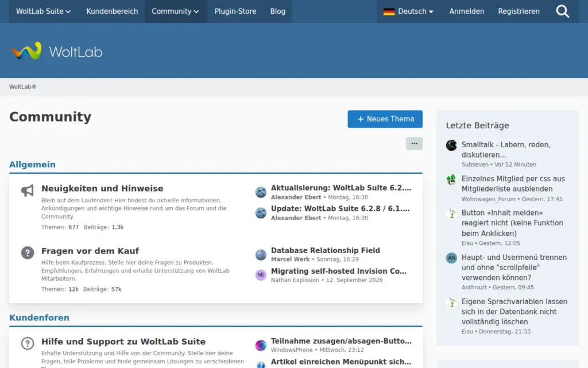Open the Neuigkeiten und Hinweise forum
The width and height of the screenshot is (588, 368).
click(102, 189)
